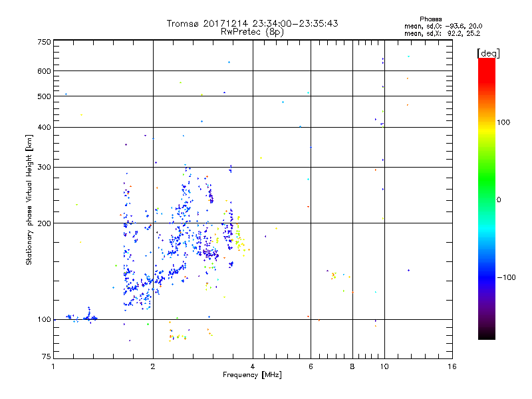Click the colorbar tick label "-100"
The height and width of the screenshot is (399, 532).
[506, 277]
